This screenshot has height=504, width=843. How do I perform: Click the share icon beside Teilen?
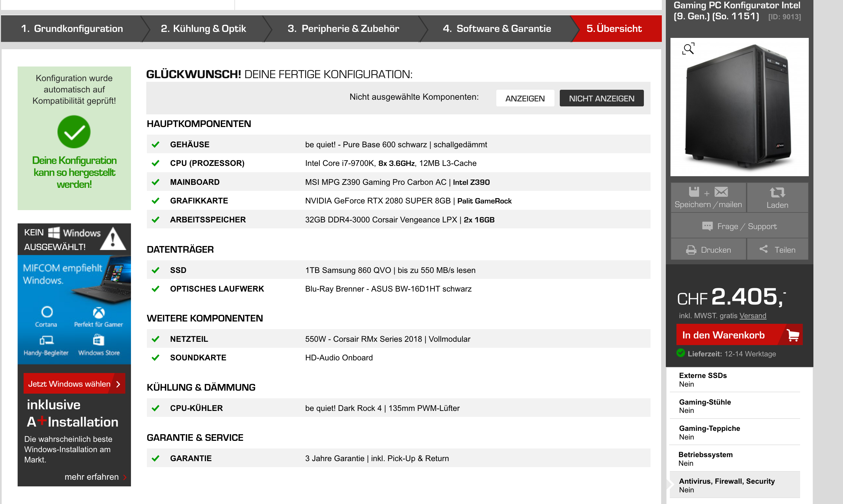point(764,249)
